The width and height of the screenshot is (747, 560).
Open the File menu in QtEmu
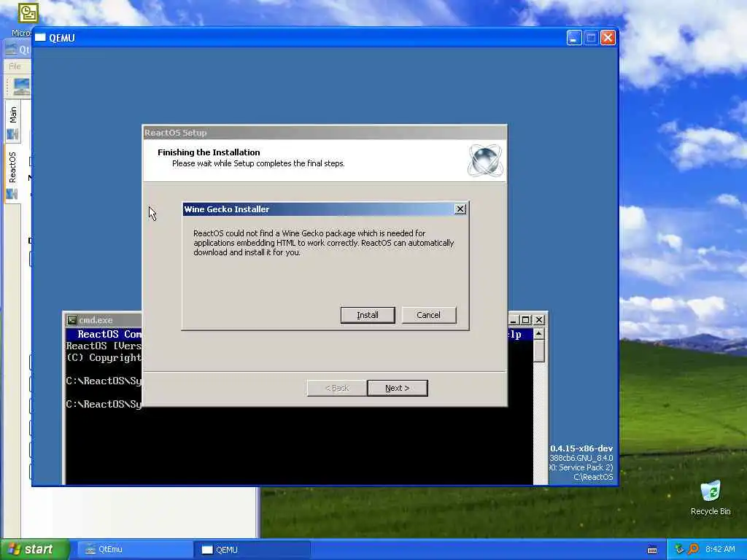[15, 66]
